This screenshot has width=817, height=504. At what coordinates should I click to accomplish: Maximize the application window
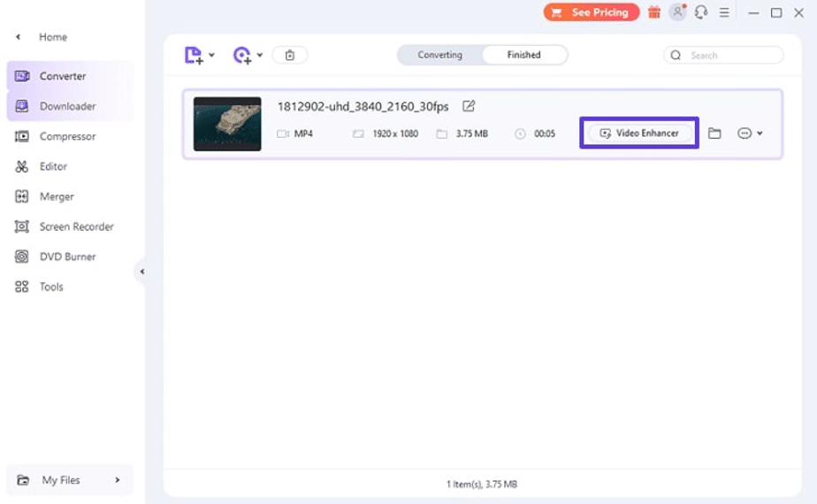[x=776, y=12]
